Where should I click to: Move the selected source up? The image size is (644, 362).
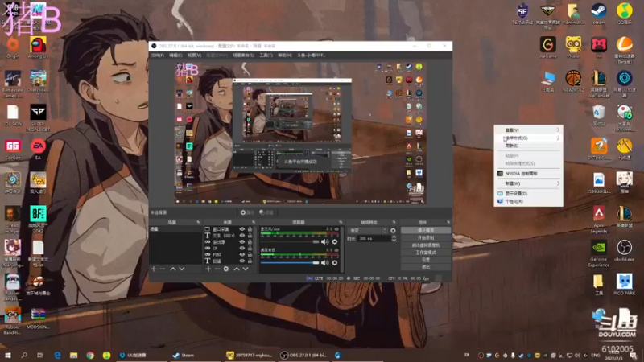click(x=237, y=269)
